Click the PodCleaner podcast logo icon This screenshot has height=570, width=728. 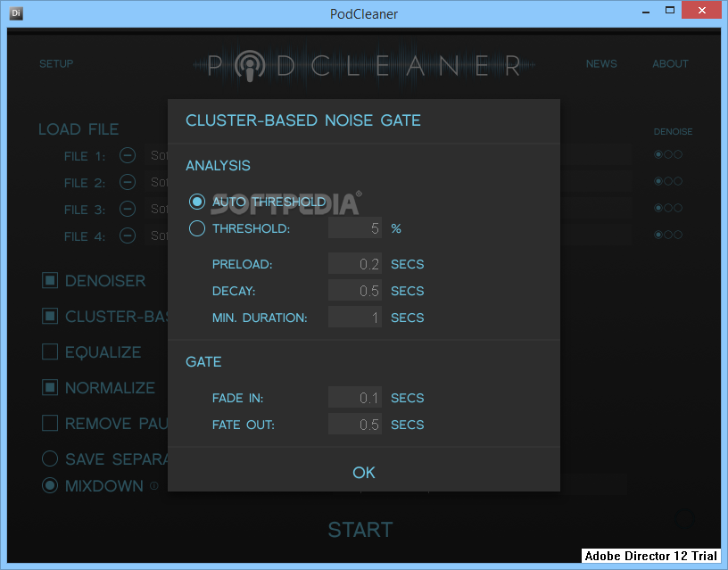(250, 65)
